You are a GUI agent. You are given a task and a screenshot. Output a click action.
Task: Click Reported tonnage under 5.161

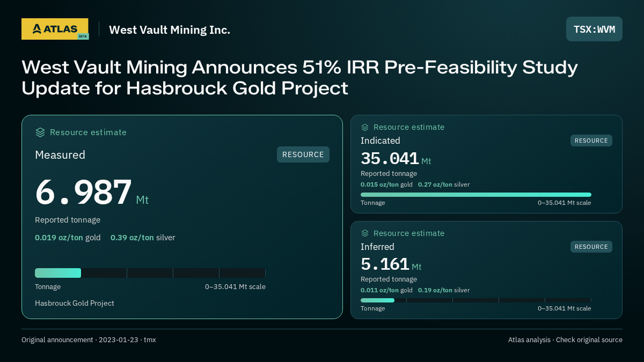click(x=389, y=279)
